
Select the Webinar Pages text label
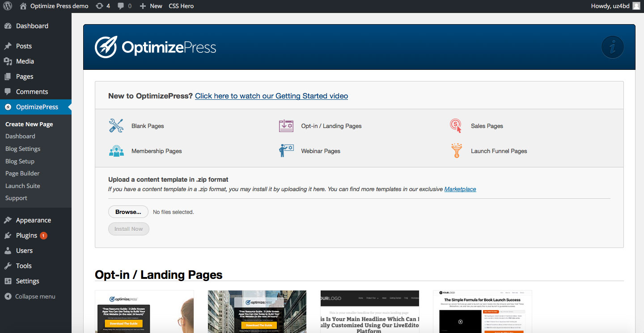click(321, 151)
